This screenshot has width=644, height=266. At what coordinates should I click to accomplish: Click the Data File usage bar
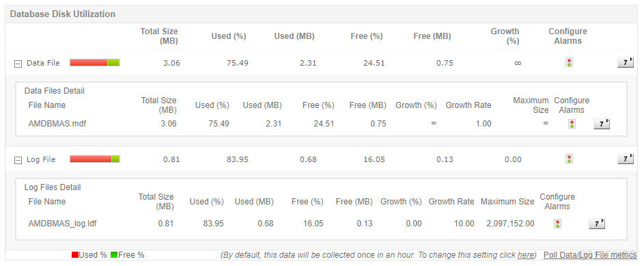95,62
